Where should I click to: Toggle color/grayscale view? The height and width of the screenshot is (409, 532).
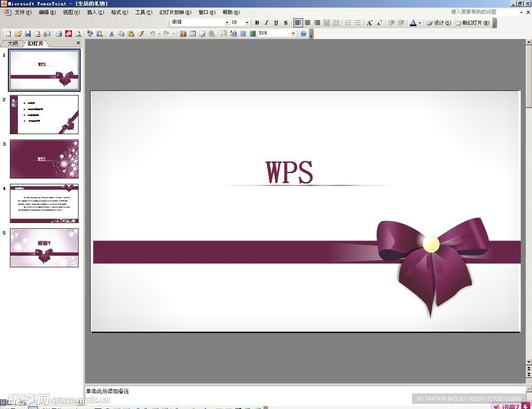point(252,34)
